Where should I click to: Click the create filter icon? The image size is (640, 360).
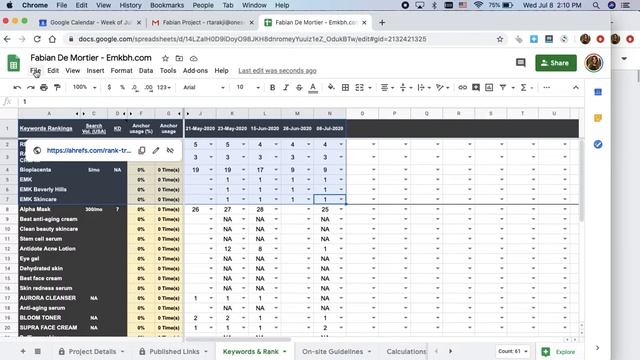(x=503, y=87)
